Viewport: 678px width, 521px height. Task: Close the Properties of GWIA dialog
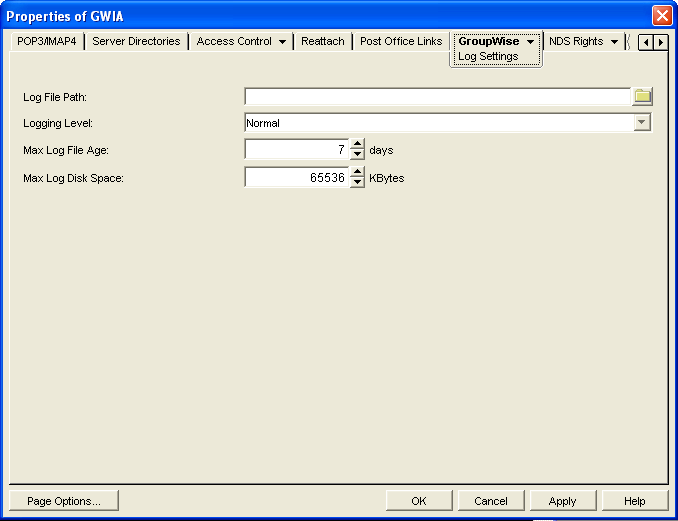click(x=662, y=16)
